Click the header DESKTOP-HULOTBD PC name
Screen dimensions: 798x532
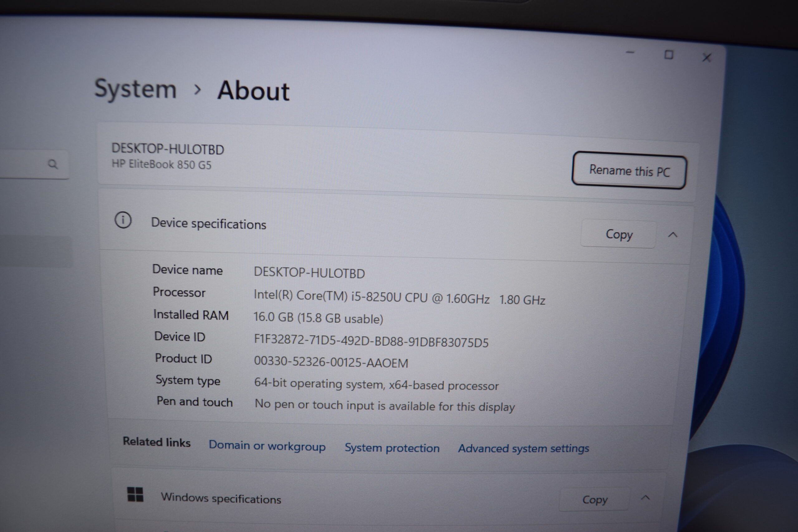[168, 149]
